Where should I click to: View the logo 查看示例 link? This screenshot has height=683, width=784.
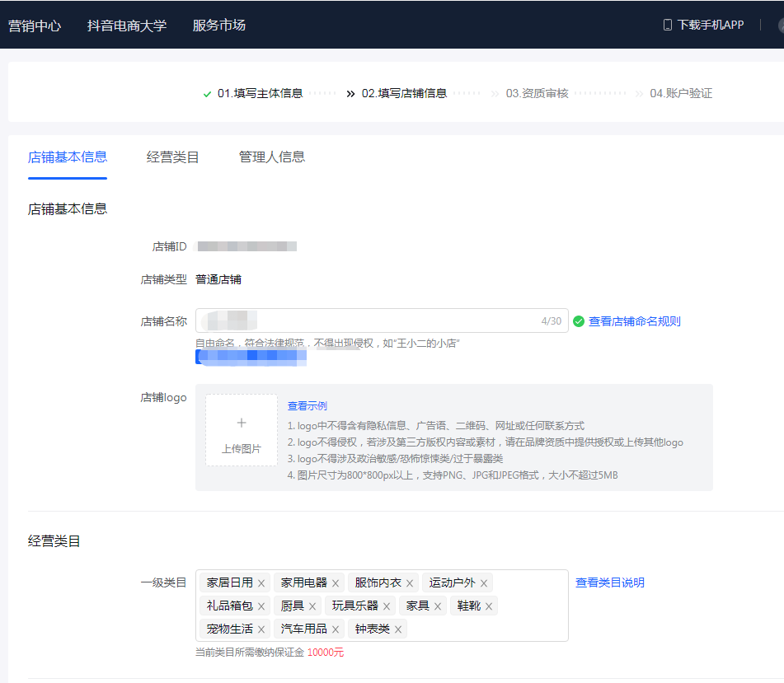point(307,405)
